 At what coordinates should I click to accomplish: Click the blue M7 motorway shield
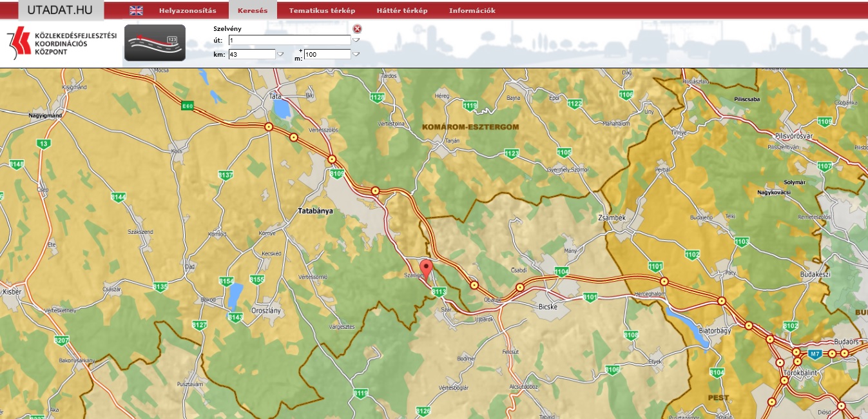point(815,354)
